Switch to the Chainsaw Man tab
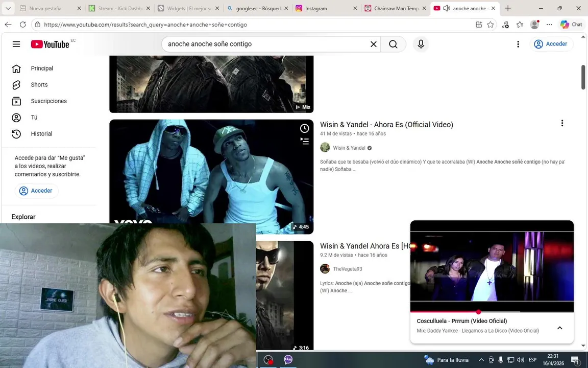The width and height of the screenshot is (588, 368). pyautogui.click(x=397, y=8)
